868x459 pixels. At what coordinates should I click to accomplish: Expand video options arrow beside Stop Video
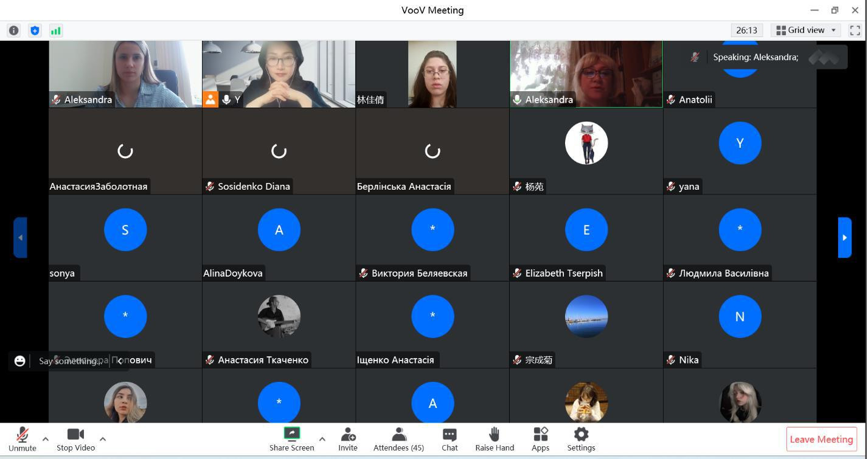coord(103,439)
